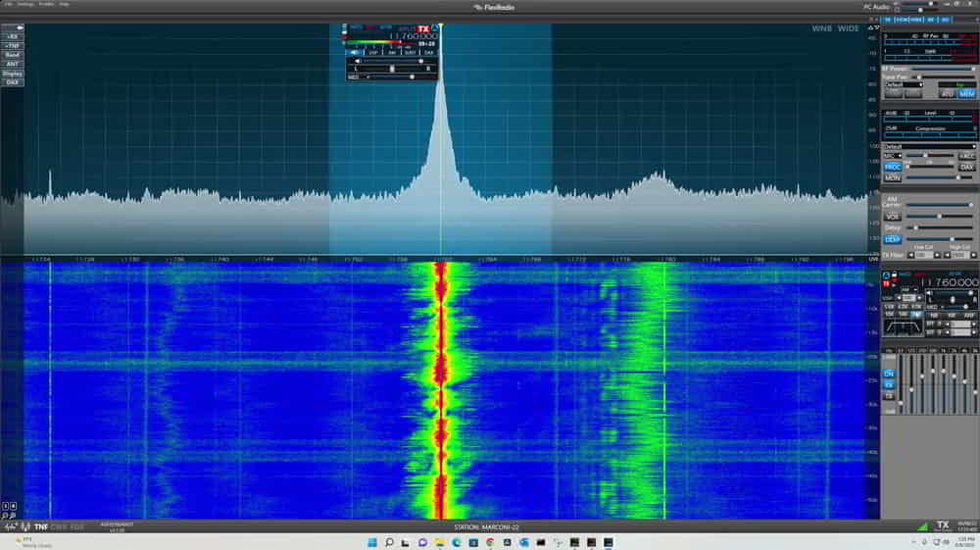The width and height of the screenshot is (980, 550).
Task: Open the Settings menu
Action: 25,4
